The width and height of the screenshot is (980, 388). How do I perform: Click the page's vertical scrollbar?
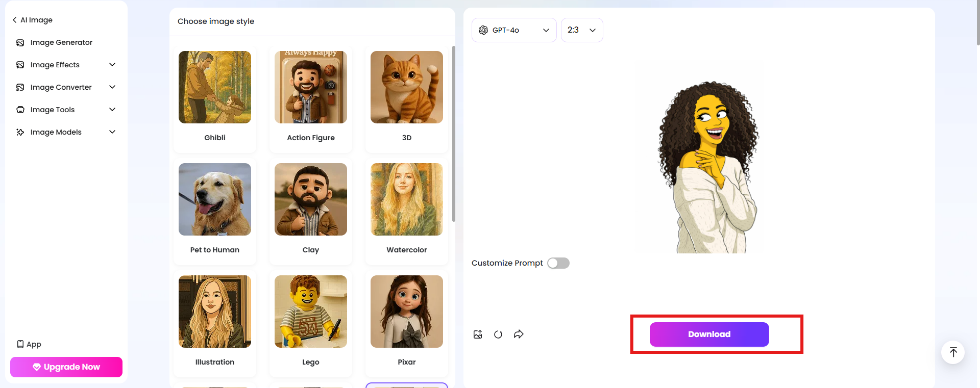977,23
